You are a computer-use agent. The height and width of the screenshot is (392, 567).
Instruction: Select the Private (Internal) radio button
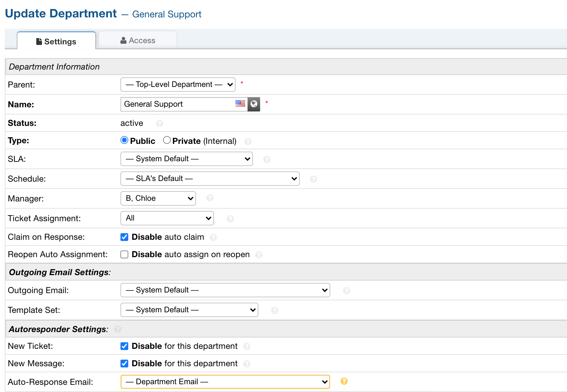(x=167, y=140)
